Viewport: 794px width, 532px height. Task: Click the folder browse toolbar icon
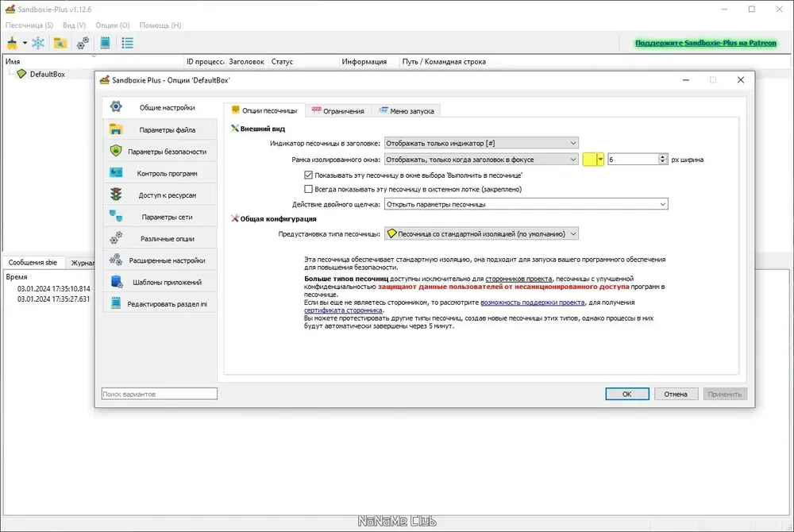click(x=60, y=43)
